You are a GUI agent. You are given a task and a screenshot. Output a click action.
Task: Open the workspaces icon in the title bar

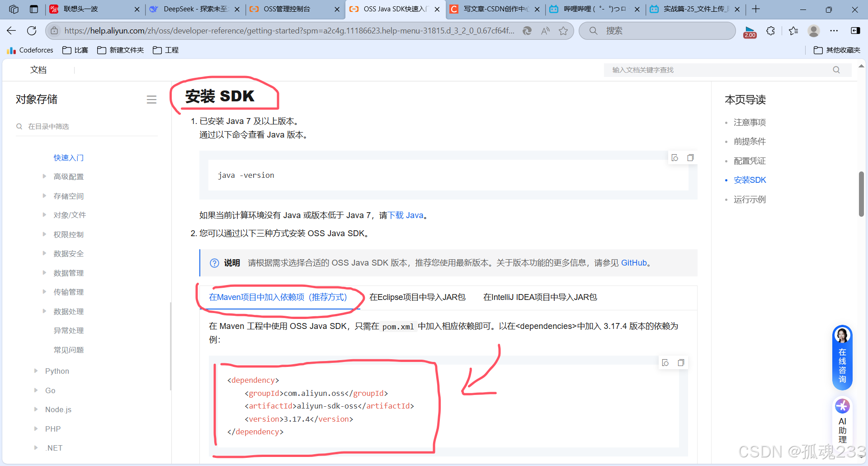click(14, 9)
